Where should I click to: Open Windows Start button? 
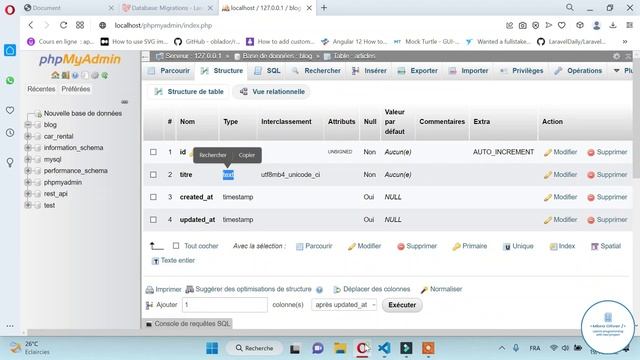pyautogui.click(x=212, y=348)
